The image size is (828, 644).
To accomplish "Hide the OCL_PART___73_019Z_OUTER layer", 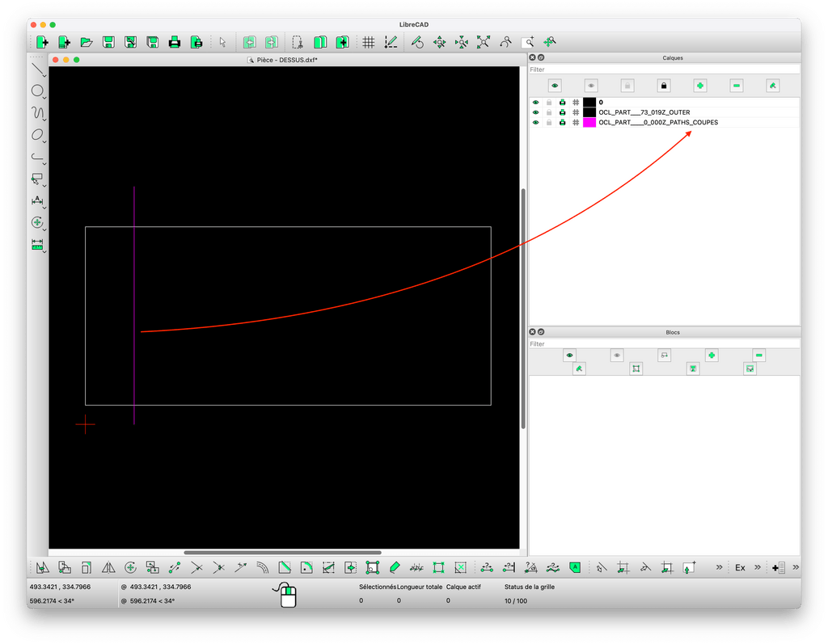I will tap(535, 112).
